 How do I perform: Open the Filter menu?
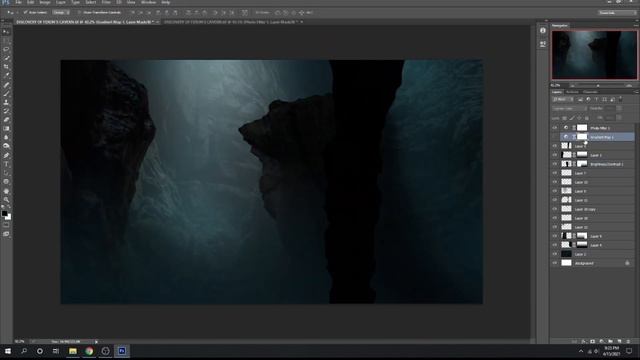click(106, 2)
